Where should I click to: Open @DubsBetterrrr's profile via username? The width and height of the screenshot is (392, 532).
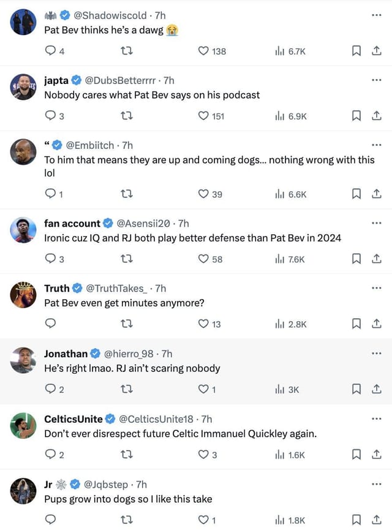click(120, 80)
